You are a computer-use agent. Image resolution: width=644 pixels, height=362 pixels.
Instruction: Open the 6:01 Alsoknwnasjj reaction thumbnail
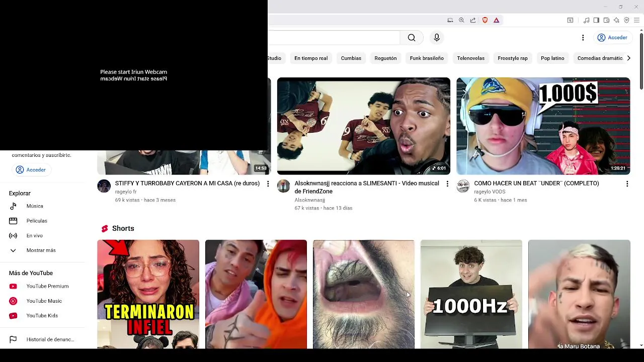coord(364,126)
